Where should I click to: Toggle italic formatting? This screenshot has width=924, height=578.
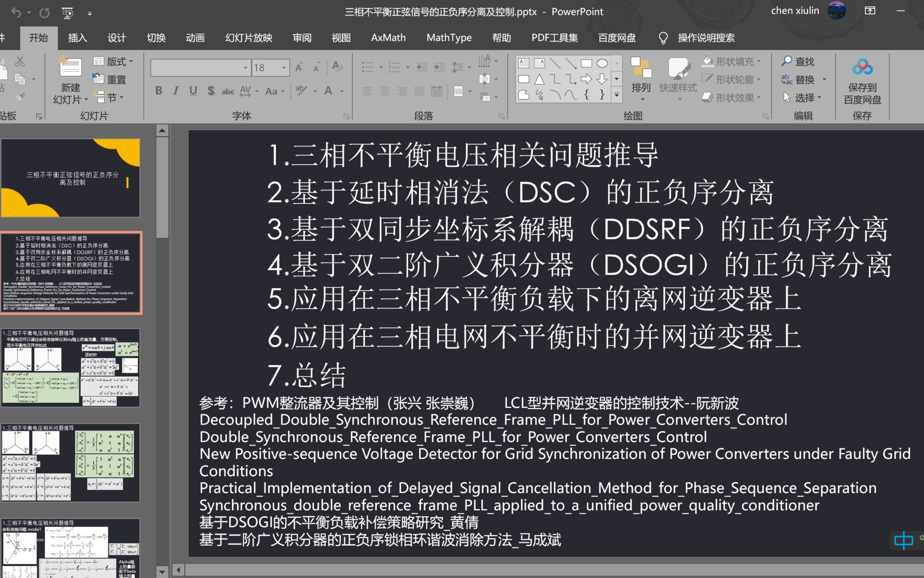coord(175,91)
